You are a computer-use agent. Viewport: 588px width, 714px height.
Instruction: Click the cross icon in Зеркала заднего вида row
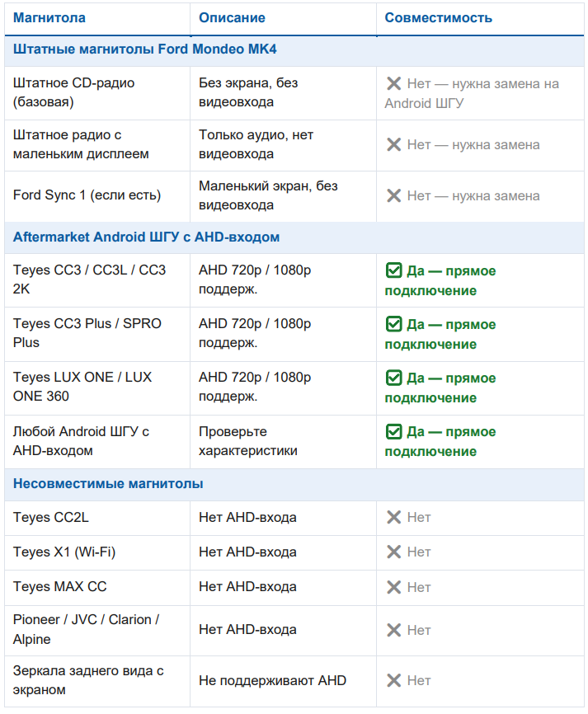click(x=393, y=681)
